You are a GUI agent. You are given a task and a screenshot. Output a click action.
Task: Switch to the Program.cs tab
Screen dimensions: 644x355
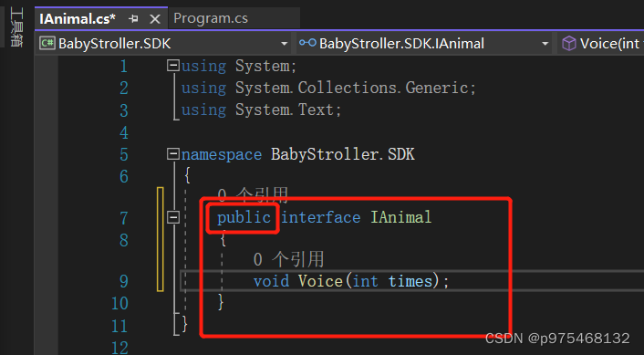coord(211,18)
